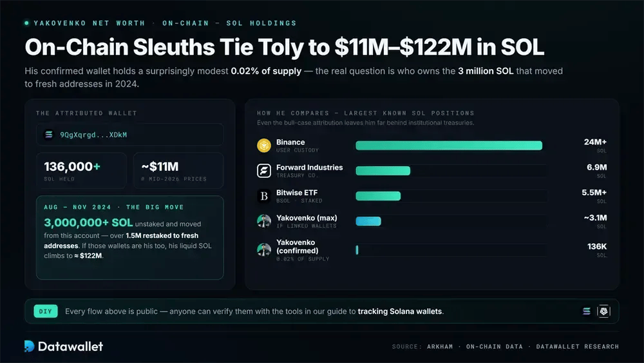
Task: Click the Solana icon in DIY banner
Action: click(x=587, y=311)
